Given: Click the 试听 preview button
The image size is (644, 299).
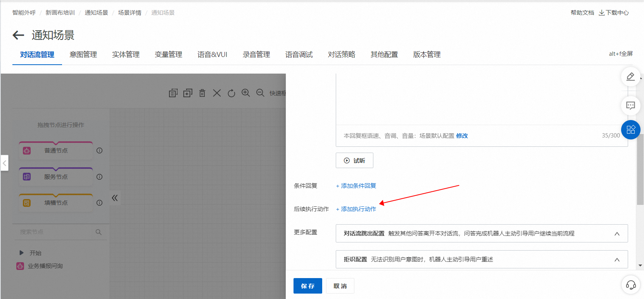Looking at the screenshot, I should click(354, 160).
